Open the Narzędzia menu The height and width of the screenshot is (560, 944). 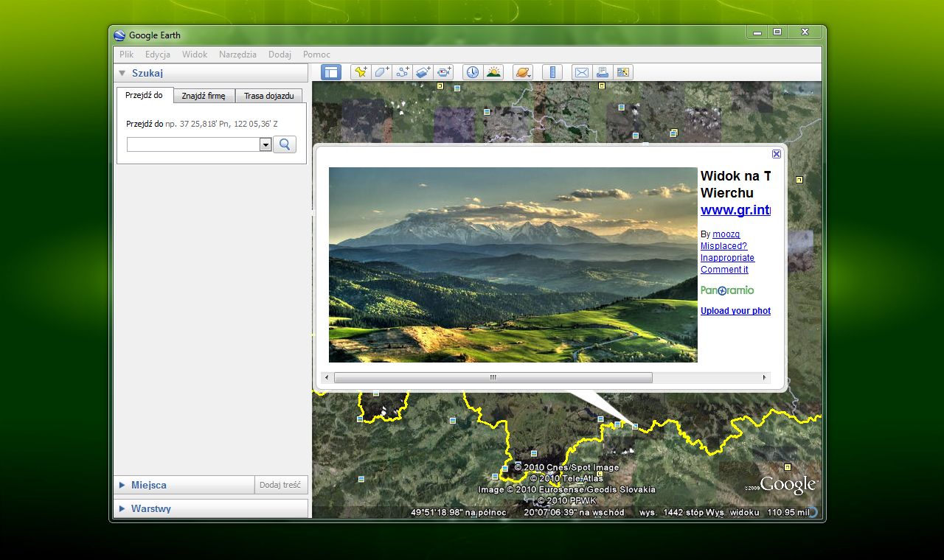[x=237, y=55]
